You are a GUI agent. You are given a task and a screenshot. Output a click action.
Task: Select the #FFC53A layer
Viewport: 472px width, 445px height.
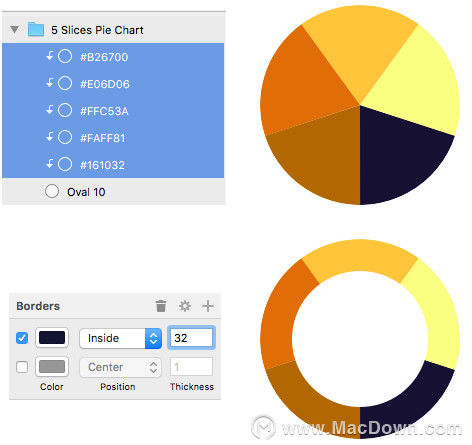(x=113, y=111)
